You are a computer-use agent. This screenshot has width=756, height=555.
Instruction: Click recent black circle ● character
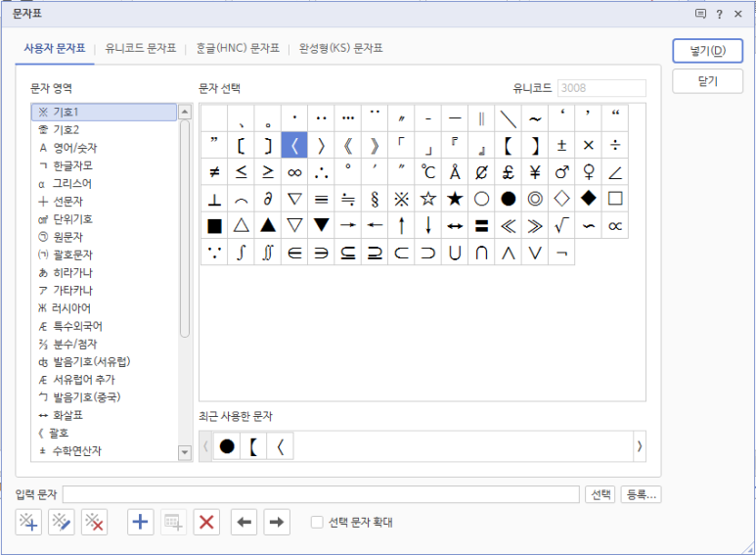pyautogui.click(x=227, y=446)
